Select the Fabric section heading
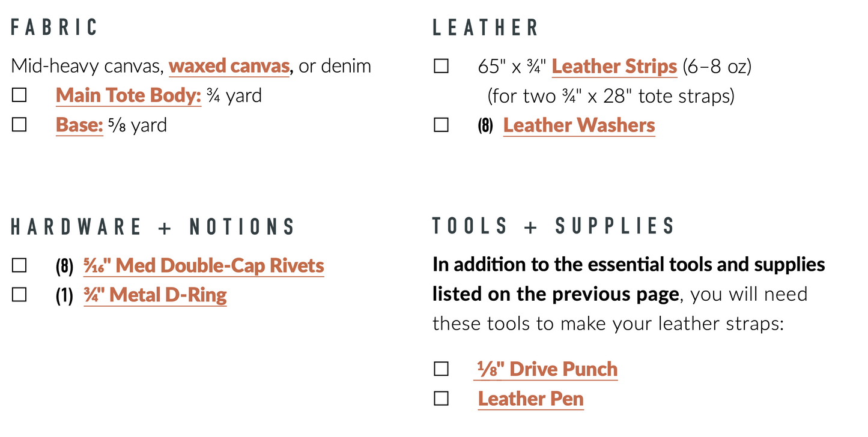The width and height of the screenshot is (868, 437). (54, 28)
